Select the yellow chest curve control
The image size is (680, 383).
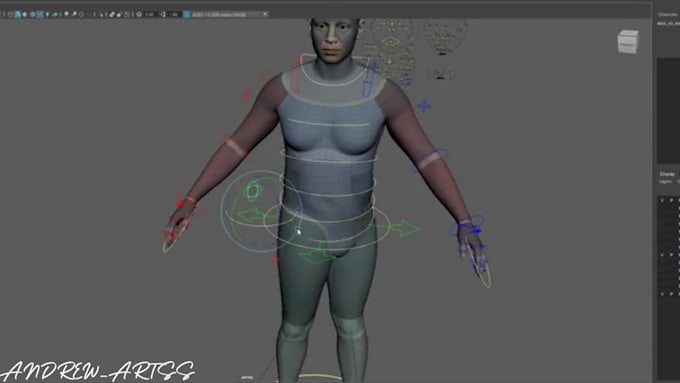click(x=329, y=123)
